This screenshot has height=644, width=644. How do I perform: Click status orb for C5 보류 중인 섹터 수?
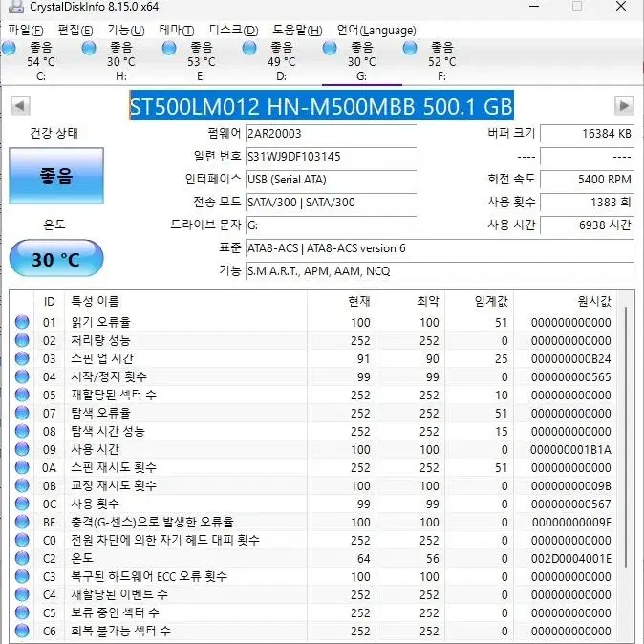coord(22,612)
